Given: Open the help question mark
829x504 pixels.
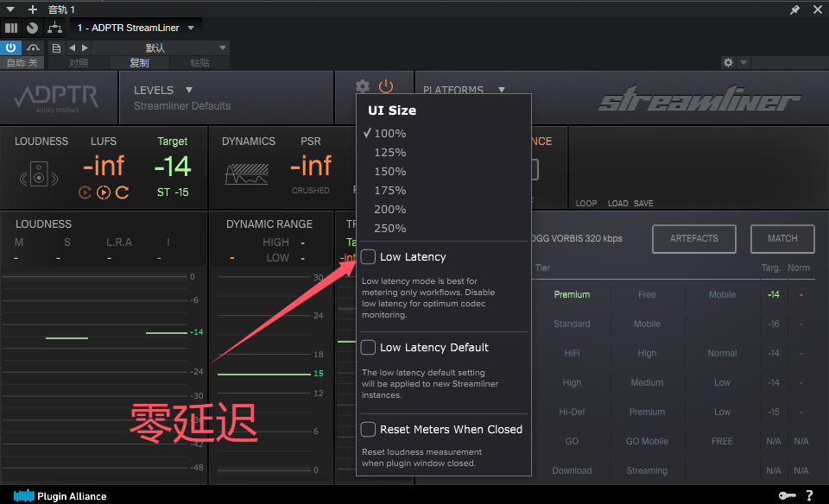Looking at the screenshot, I should point(809,495).
